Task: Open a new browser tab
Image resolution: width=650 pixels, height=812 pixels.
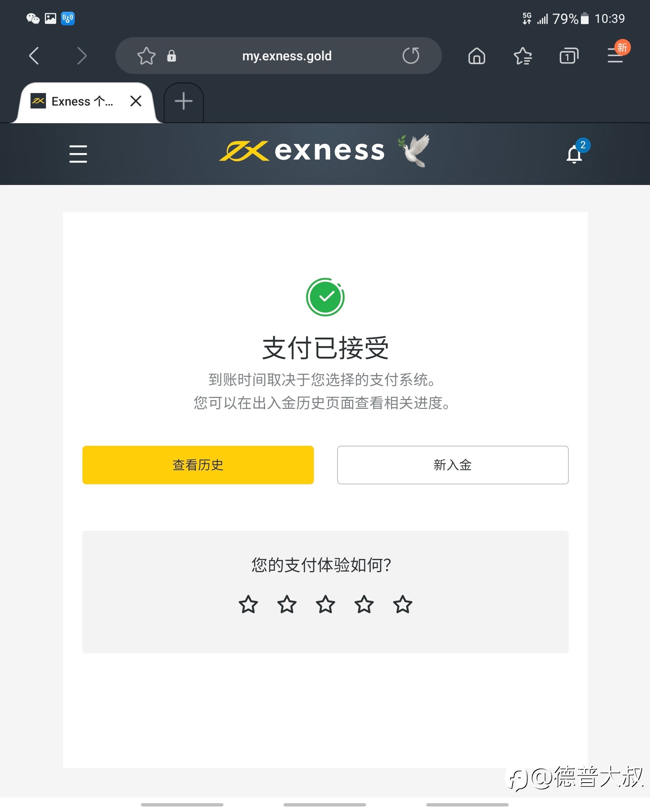Action: click(184, 101)
